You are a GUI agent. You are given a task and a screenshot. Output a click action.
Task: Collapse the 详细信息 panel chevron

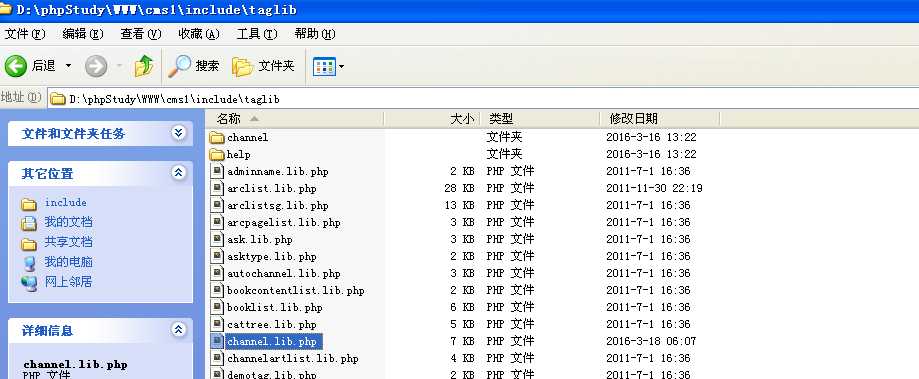pos(179,330)
